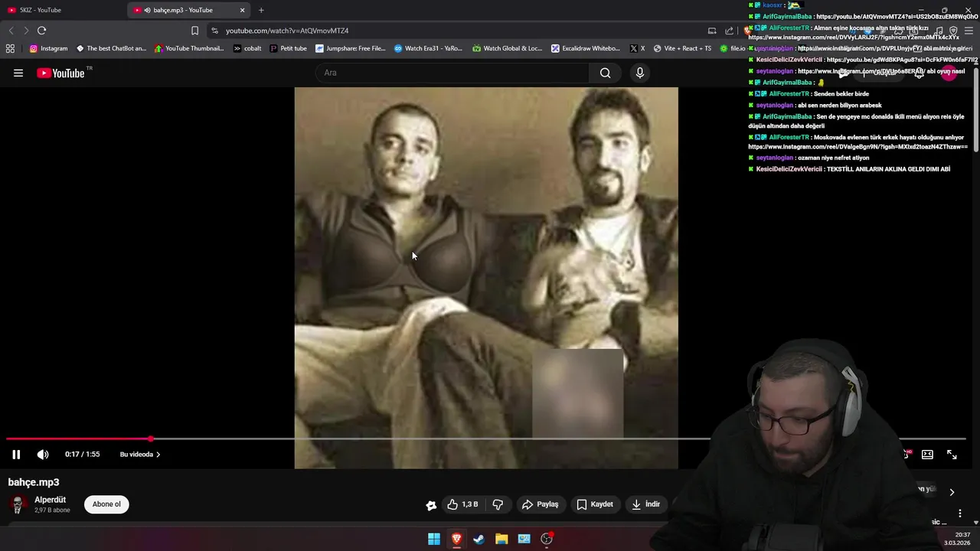The image size is (980, 551).
Task: Open 'Vite + React + TS' bookmark
Action: (681, 48)
